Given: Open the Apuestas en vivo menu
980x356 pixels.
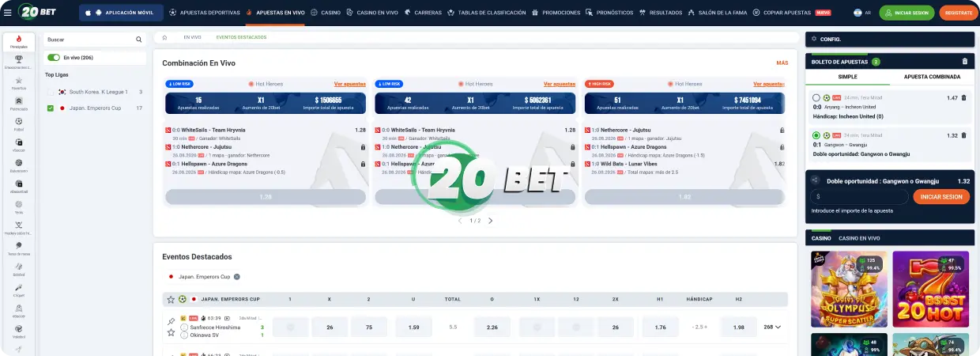Looking at the screenshot, I should [275, 13].
